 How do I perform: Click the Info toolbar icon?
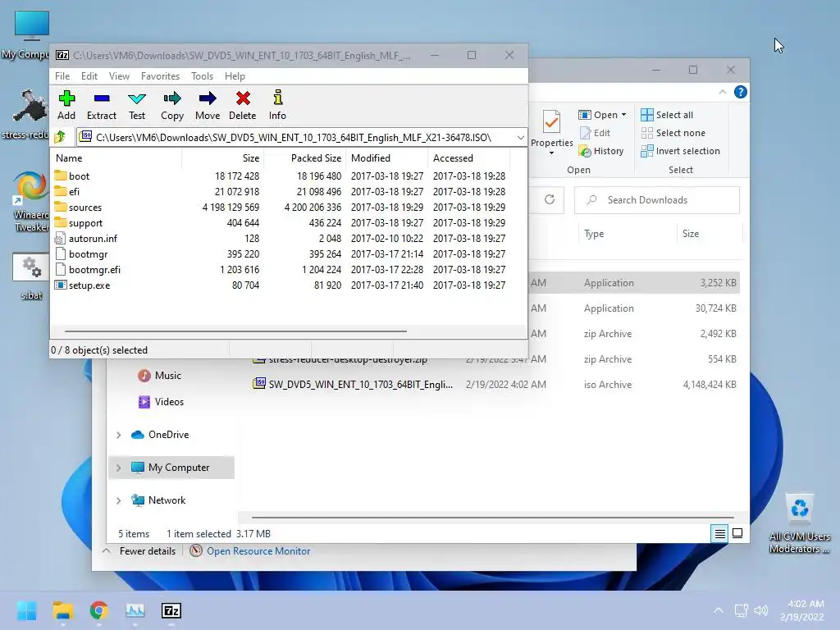pyautogui.click(x=277, y=106)
